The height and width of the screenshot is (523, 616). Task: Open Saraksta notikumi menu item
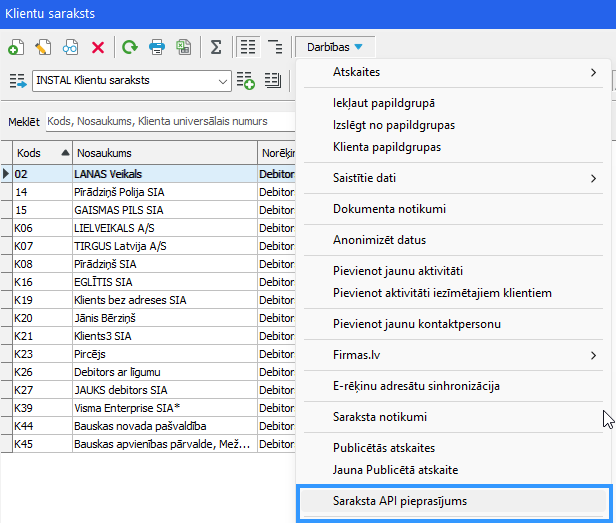(453, 417)
